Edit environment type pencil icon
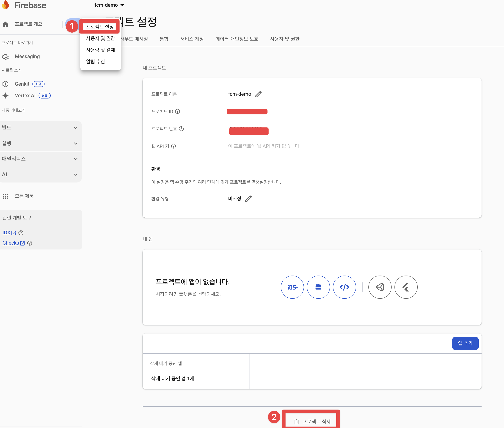 [x=248, y=199]
